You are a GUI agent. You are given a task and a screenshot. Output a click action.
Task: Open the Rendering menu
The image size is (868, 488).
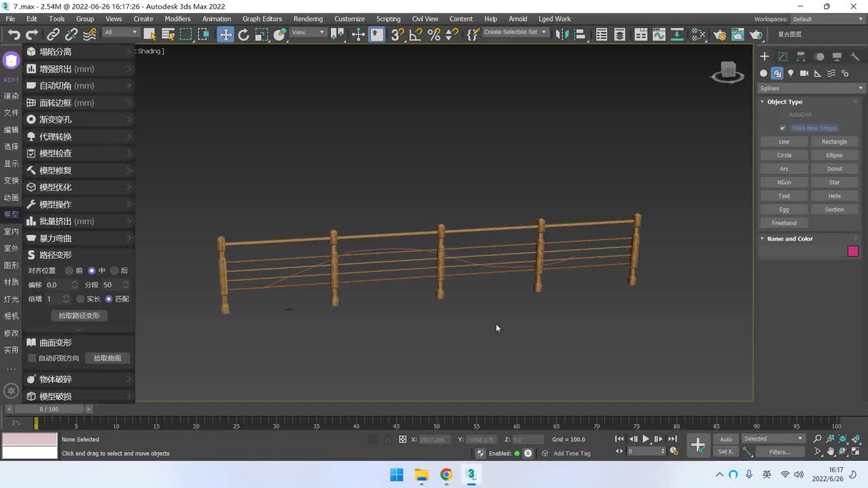coord(308,19)
